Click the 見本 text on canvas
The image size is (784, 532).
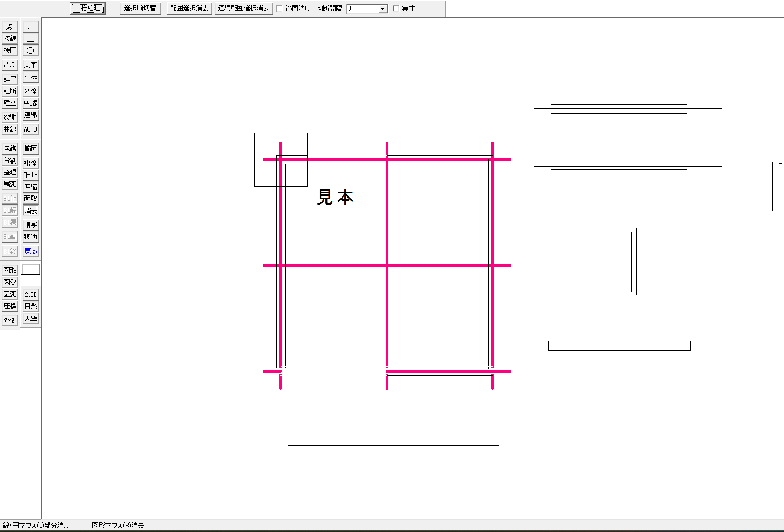[x=335, y=197]
